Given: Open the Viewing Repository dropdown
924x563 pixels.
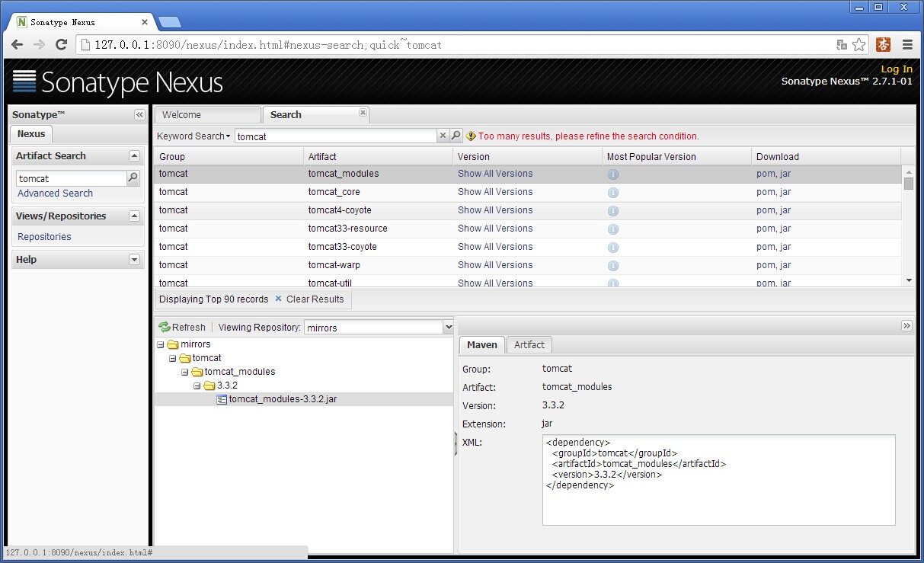Looking at the screenshot, I should click(x=448, y=328).
